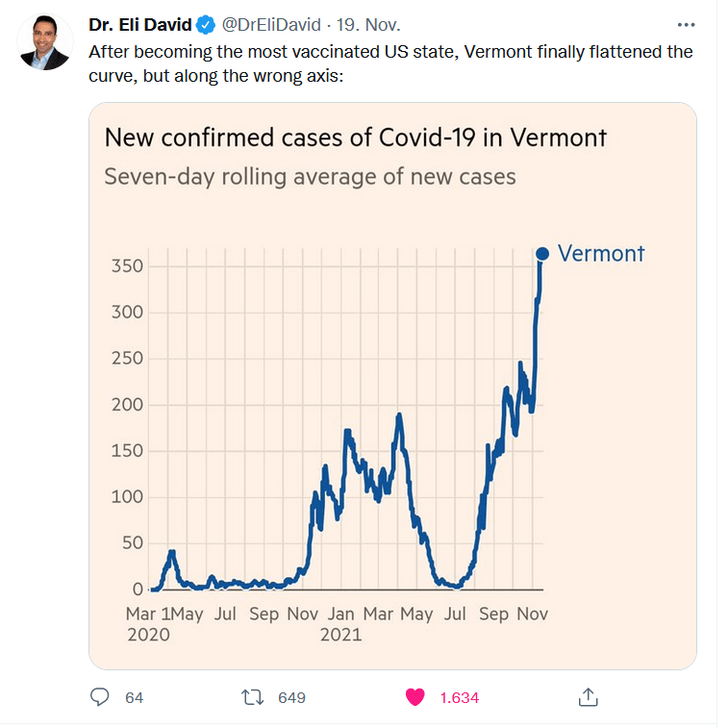Click the "Vermont" series label
The image size is (728, 728).
[601, 254]
